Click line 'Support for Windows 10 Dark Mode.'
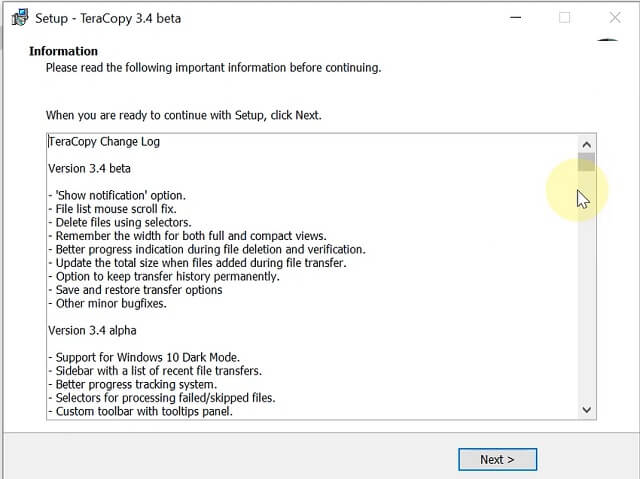This screenshot has width=640, height=479. (144, 357)
